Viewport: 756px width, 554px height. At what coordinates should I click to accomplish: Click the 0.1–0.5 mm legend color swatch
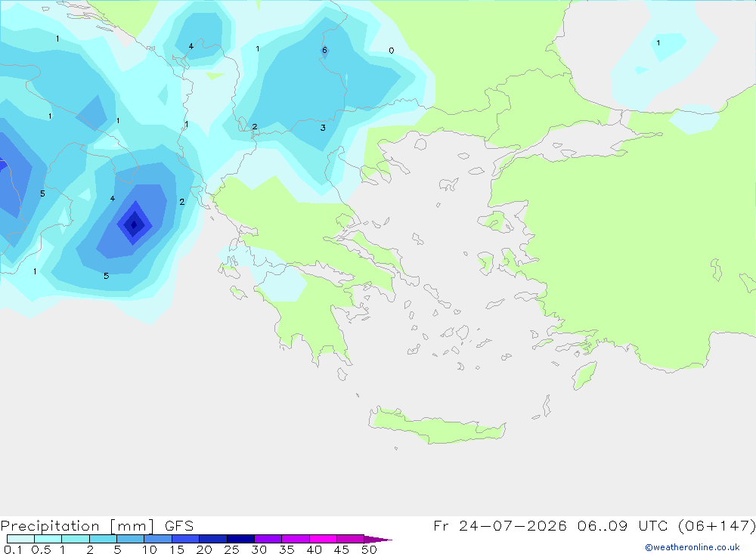point(20,539)
